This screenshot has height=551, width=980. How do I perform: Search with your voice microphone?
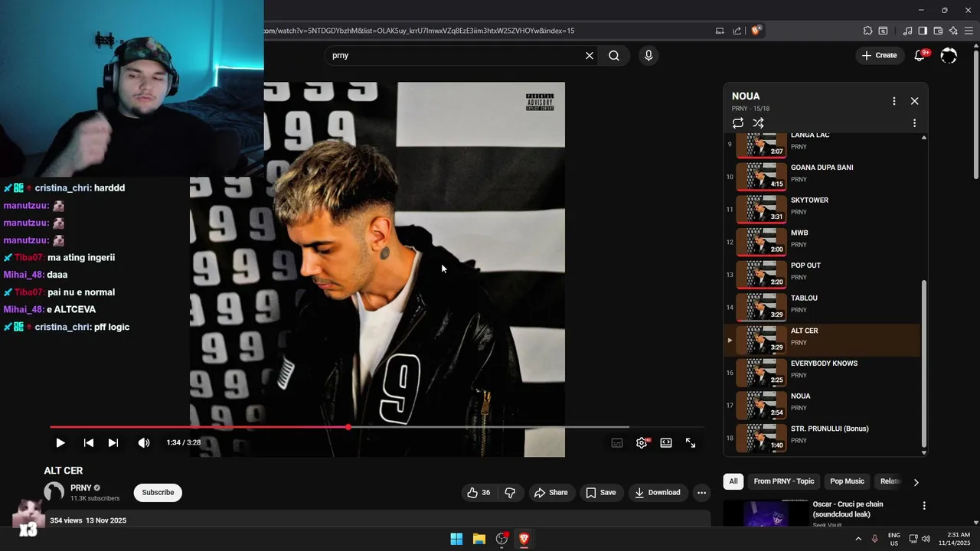[648, 55]
